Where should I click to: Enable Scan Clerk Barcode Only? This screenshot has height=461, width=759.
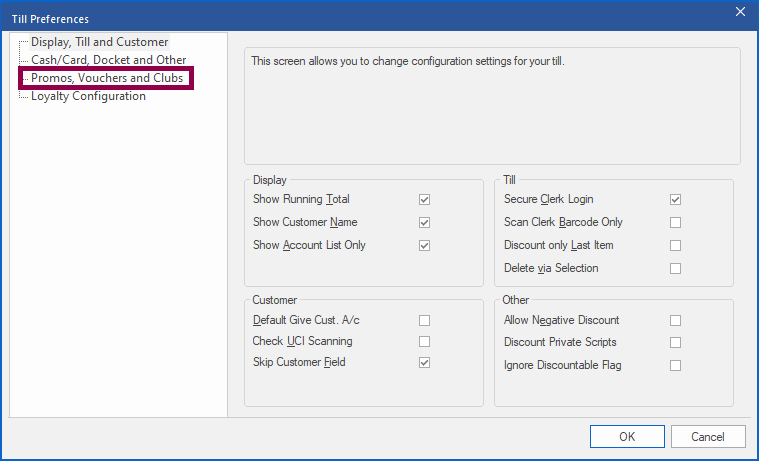pyautogui.click(x=676, y=222)
